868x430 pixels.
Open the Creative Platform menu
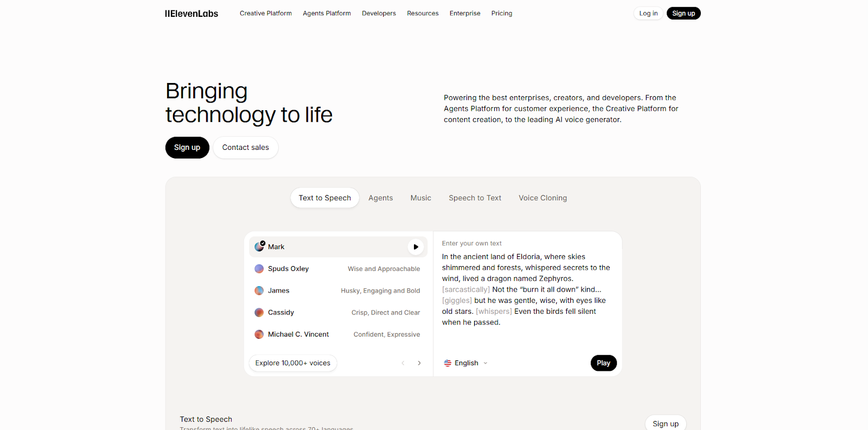click(x=266, y=14)
